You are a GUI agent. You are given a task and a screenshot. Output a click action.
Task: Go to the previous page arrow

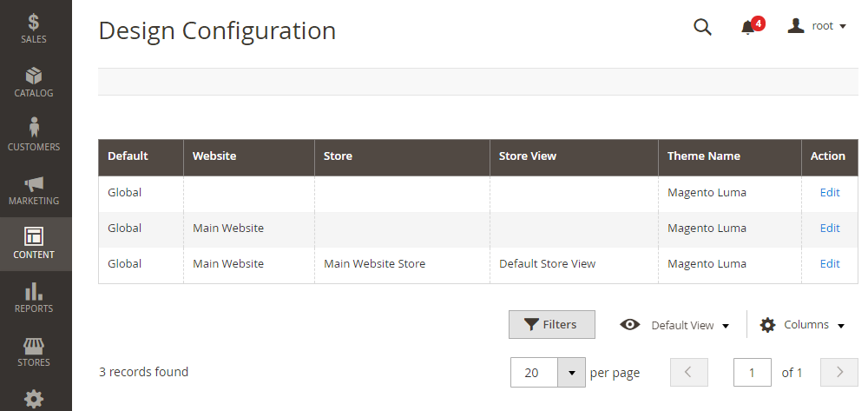click(688, 372)
